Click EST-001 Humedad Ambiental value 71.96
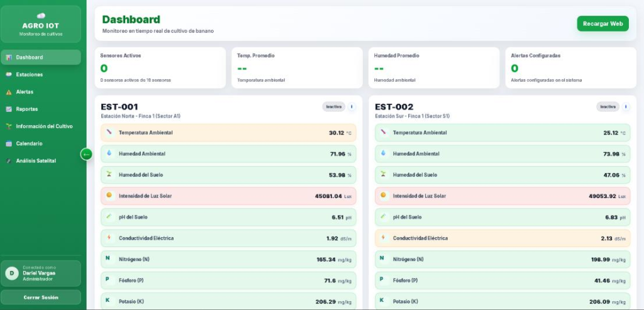The width and height of the screenshot is (644, 310). (338, 154)
